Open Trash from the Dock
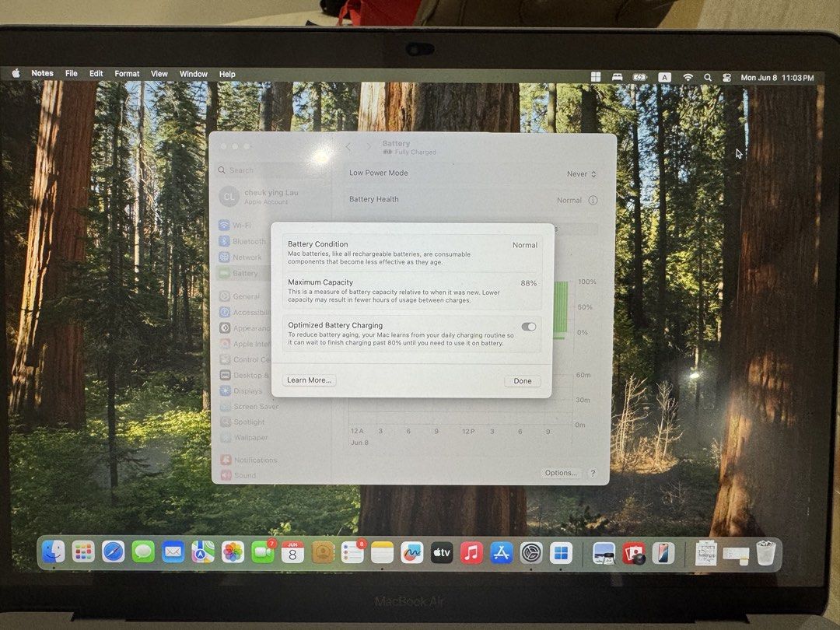 pyautogui.click(x=765, y=553)
